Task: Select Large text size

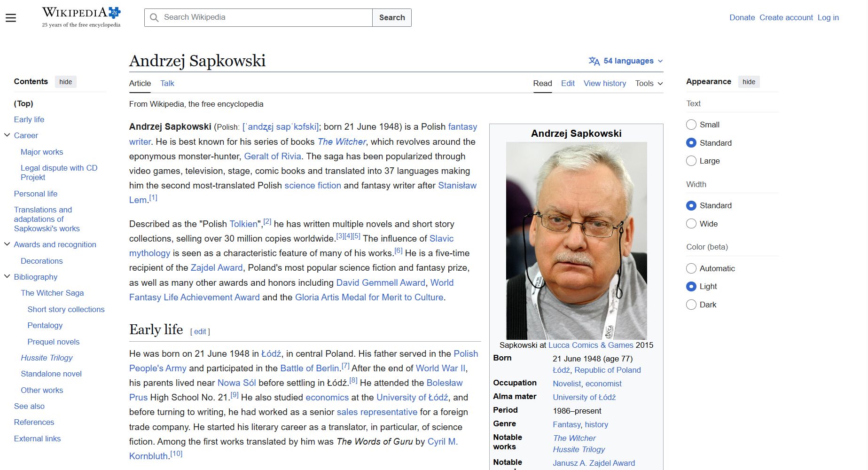Action: pyautogui.click(x=691, y=161)
